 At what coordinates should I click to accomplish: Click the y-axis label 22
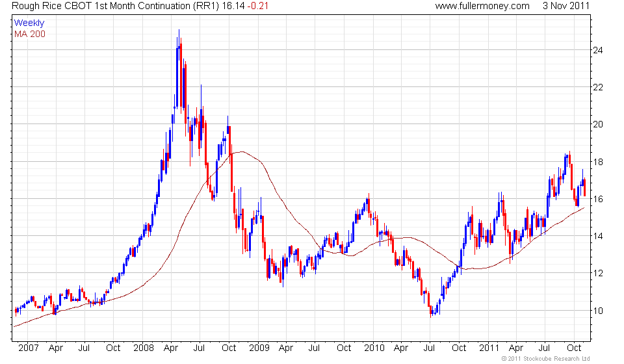(x=598, y=87)
